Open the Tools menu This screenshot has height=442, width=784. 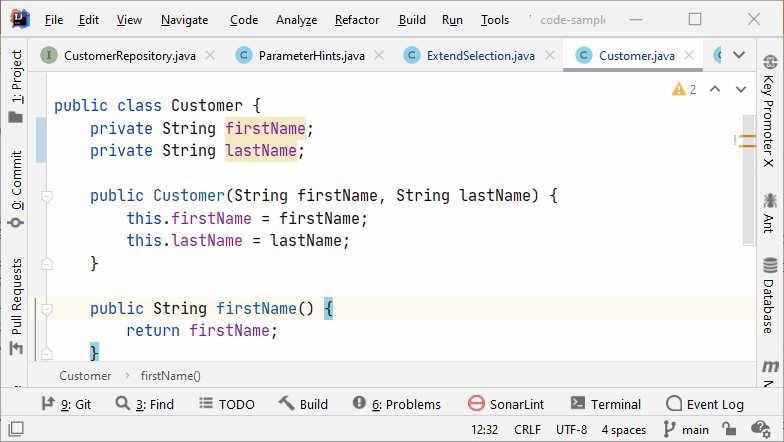[495, 20]
